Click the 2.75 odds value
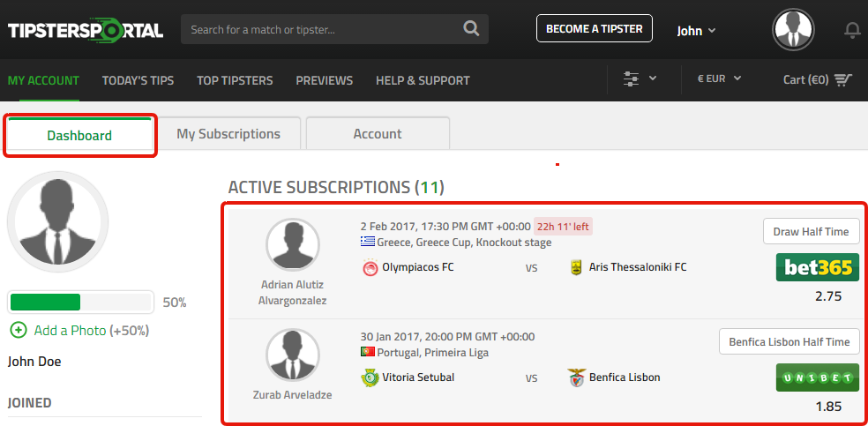Image resolution: width=868 pixels, height=426 pixels. [x=828, y=296]
